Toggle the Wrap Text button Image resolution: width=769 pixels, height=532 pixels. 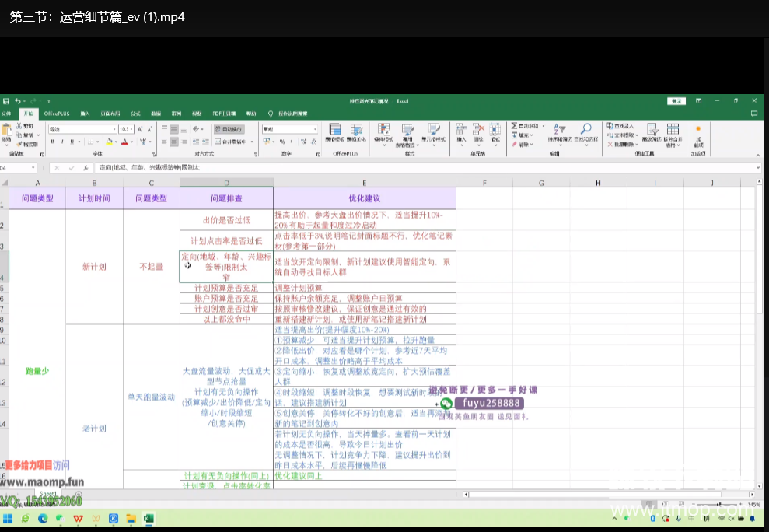click(229, 129)
